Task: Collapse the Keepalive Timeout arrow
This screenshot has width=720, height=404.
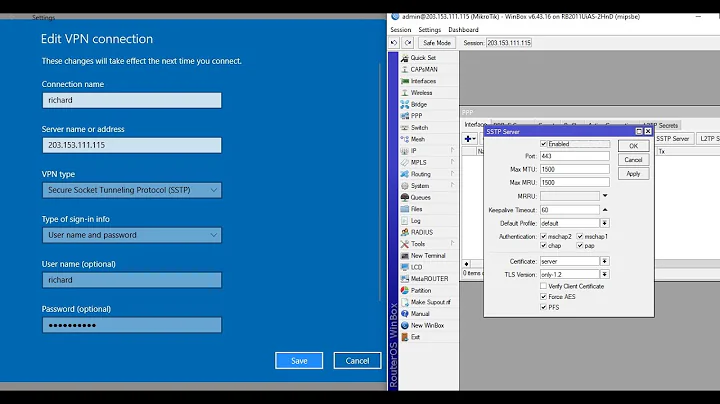Action: (x=605, y=210)
